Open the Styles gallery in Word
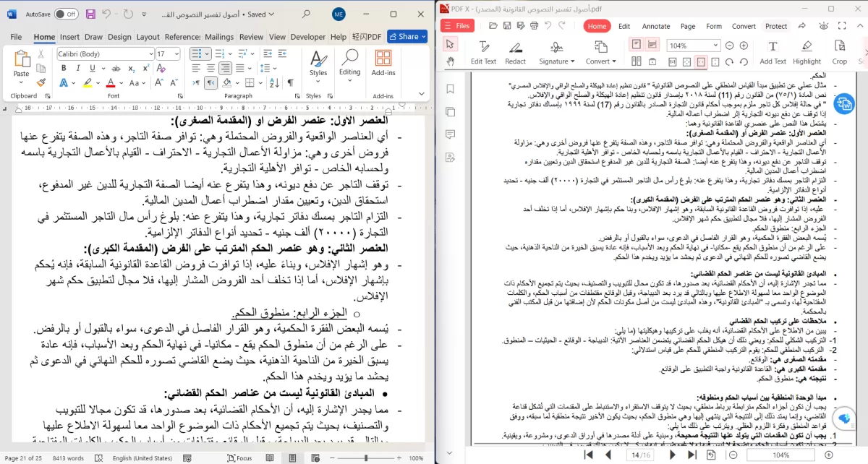This screenshot has height=464, width=868. click(x=318, y=65)
